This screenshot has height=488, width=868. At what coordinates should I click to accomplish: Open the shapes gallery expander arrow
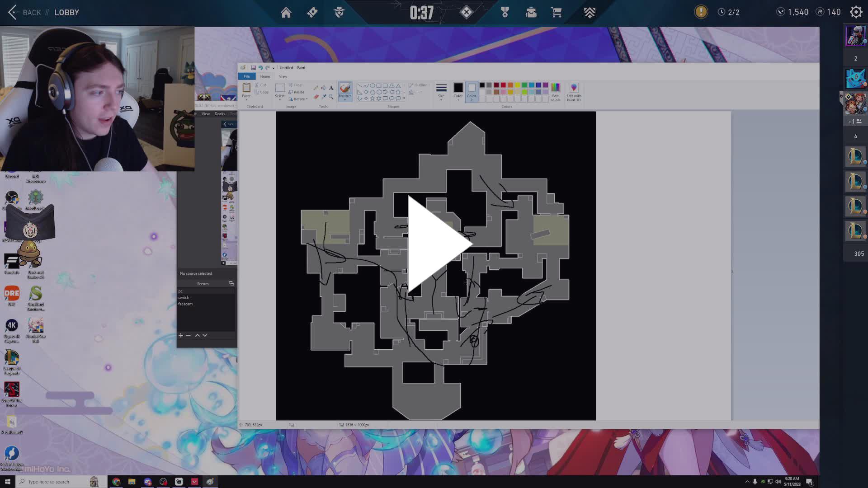point(404,97)
